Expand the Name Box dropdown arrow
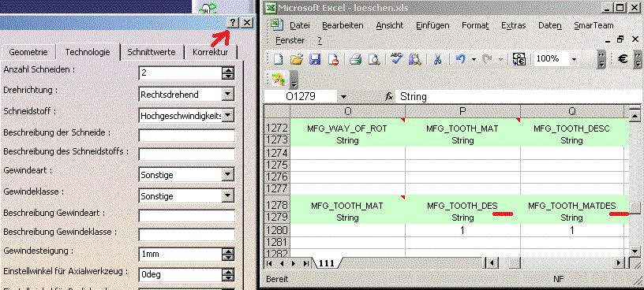644x290 pixels. coord(344,97)
